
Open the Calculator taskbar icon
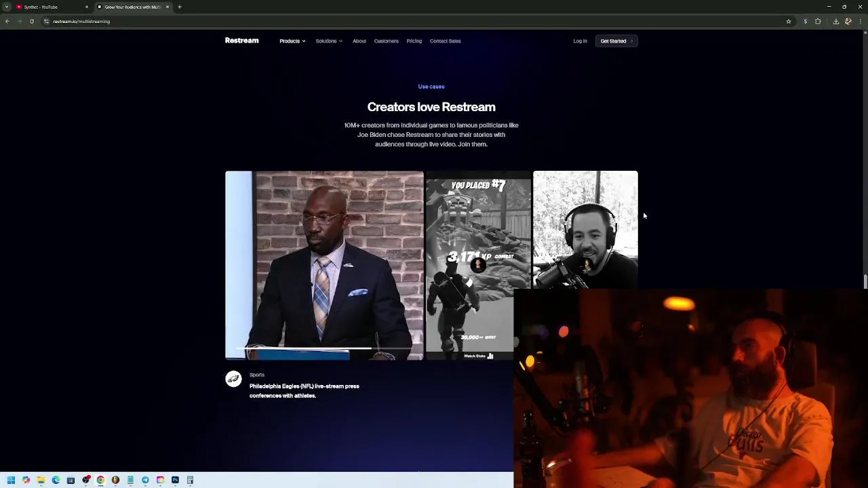click(190, 480)
